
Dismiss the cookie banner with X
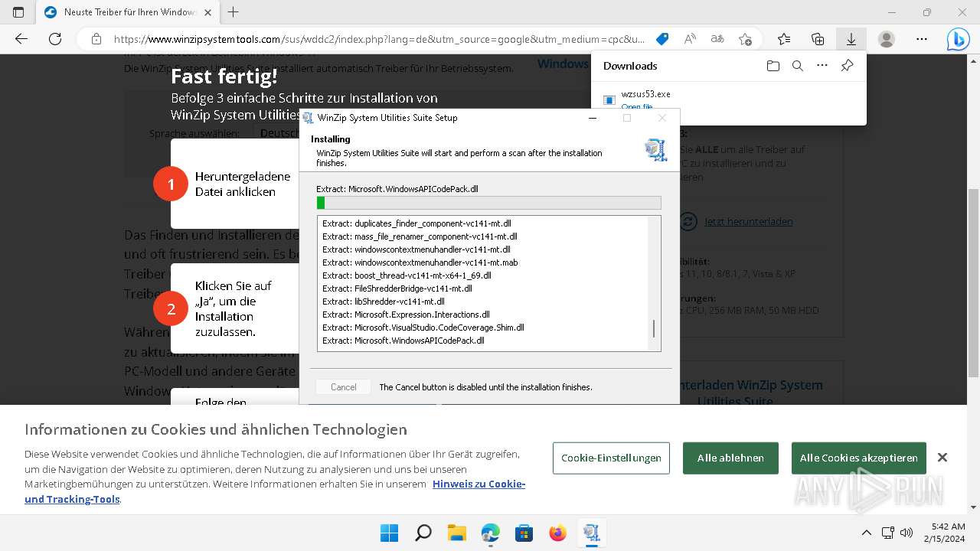click(x=942, y=458)
